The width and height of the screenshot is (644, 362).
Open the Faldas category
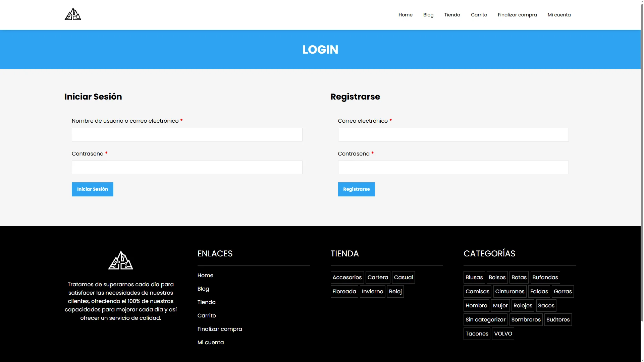(539, 291)
